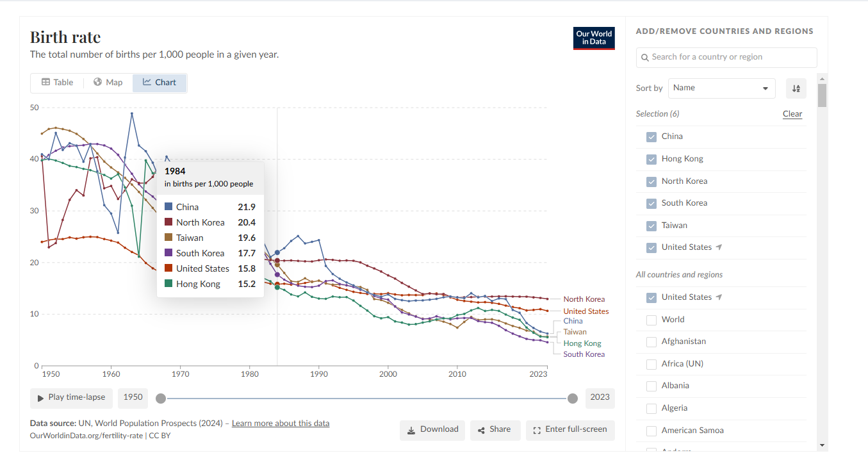Click the right handle of the timeline slider
This screenshot has height=469, width=868.
pos(573,399)
